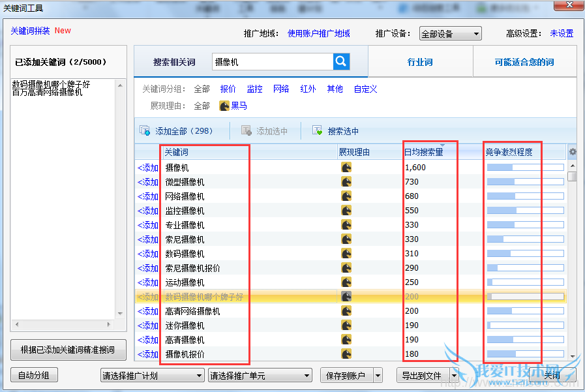Switch to 可能适合您的词 tab
The width and height of the screenshot is (585, 392).
[524, 62]
